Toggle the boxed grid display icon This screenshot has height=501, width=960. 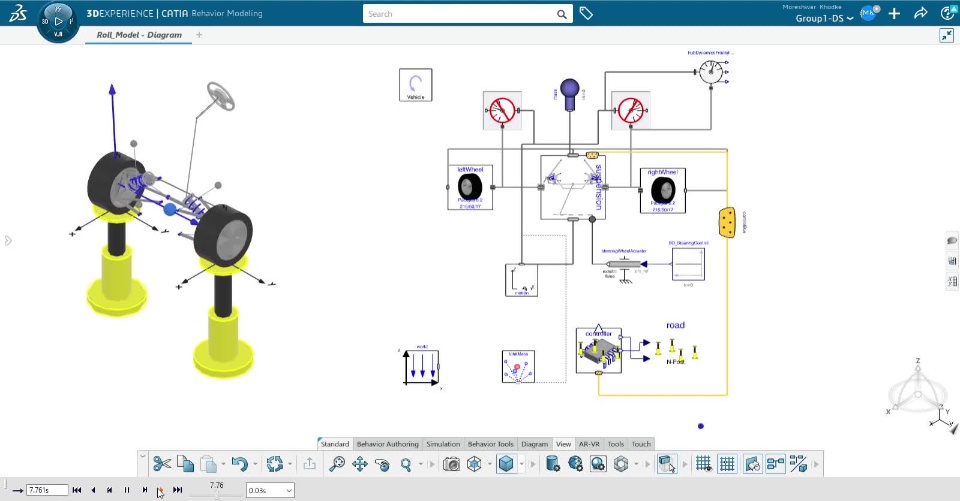coord(727,464)
